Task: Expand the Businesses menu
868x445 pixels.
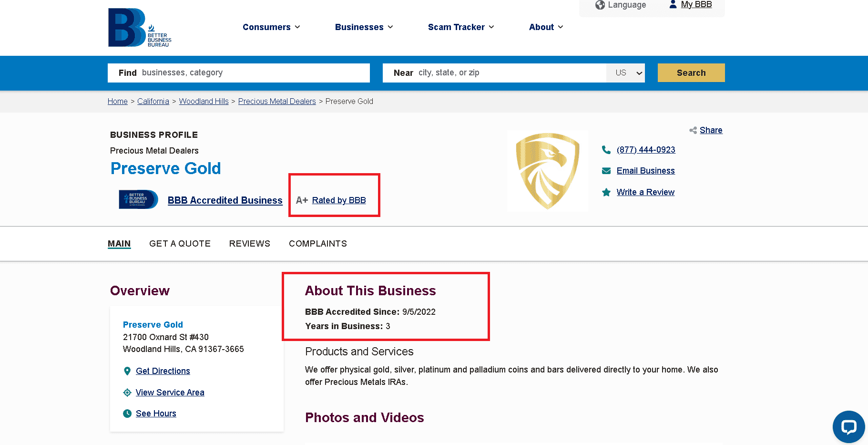Action: (x=364, y=27)
